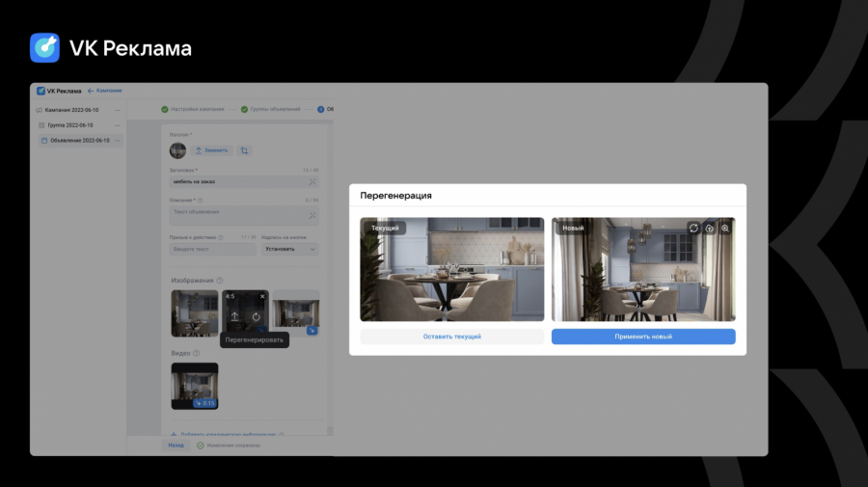Viewport: 868px width, 487px height.
Task: Click the regenerate icon on the Новый image
Action: 693,228
